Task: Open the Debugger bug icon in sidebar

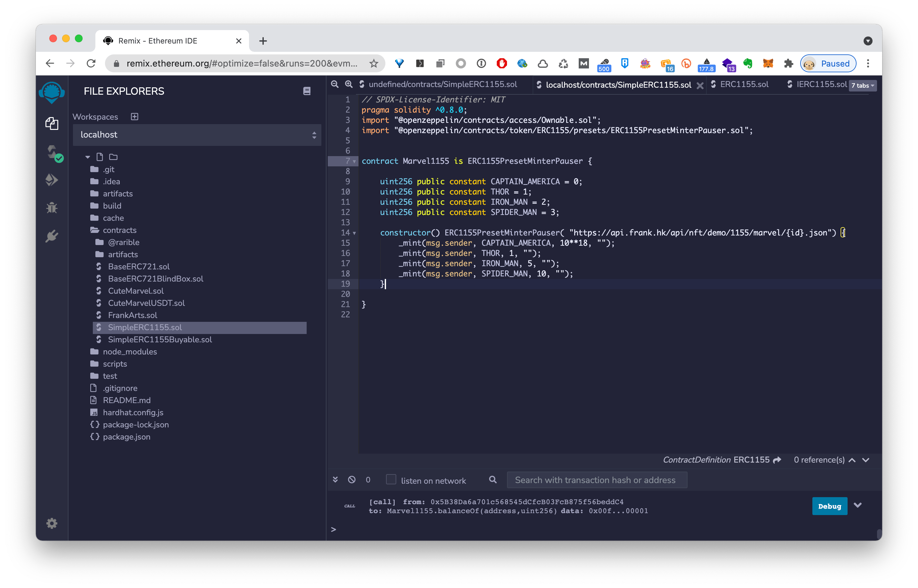Action: pyautogui.click(x=52, y=208)
